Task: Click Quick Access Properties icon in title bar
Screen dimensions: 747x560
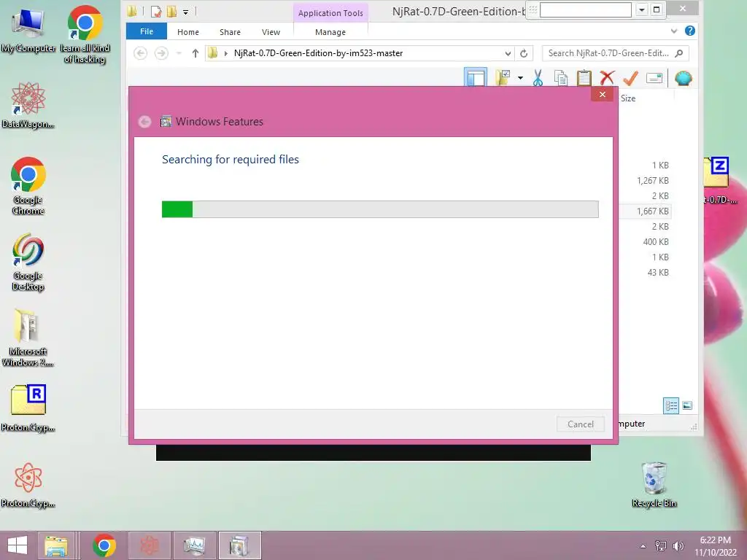Action: (x=156, y=11)
